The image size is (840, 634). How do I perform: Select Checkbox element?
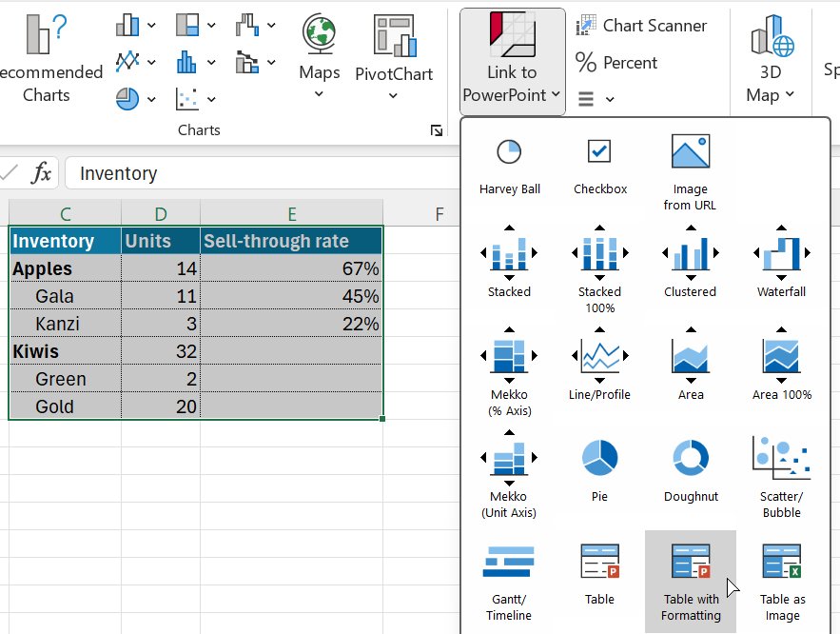599,167
